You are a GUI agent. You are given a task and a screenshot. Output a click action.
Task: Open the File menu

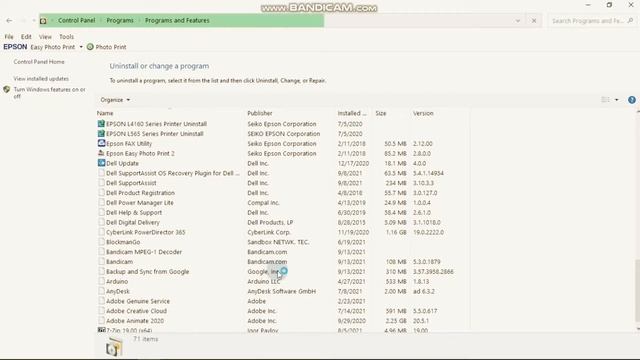point(9,36)
